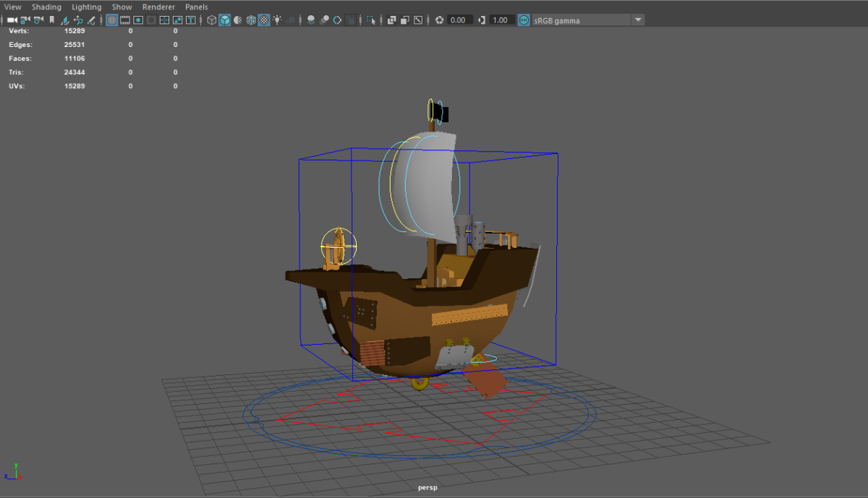Toggle the grid display icon

111,20
